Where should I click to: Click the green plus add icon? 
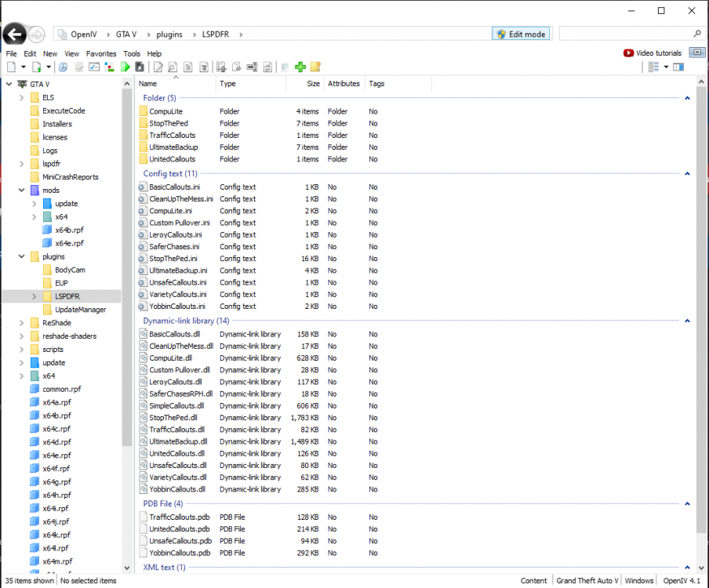tap(300, 67)
